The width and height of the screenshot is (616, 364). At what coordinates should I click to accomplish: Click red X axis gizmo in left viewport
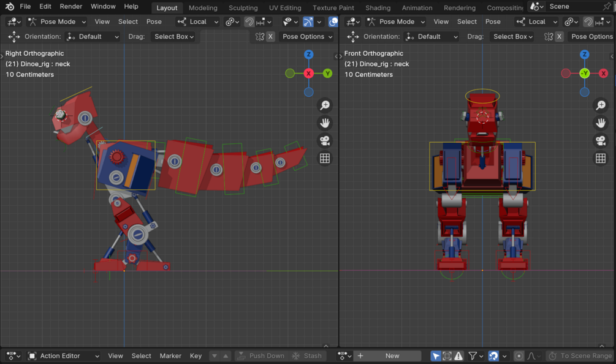[x=309, y=73]
